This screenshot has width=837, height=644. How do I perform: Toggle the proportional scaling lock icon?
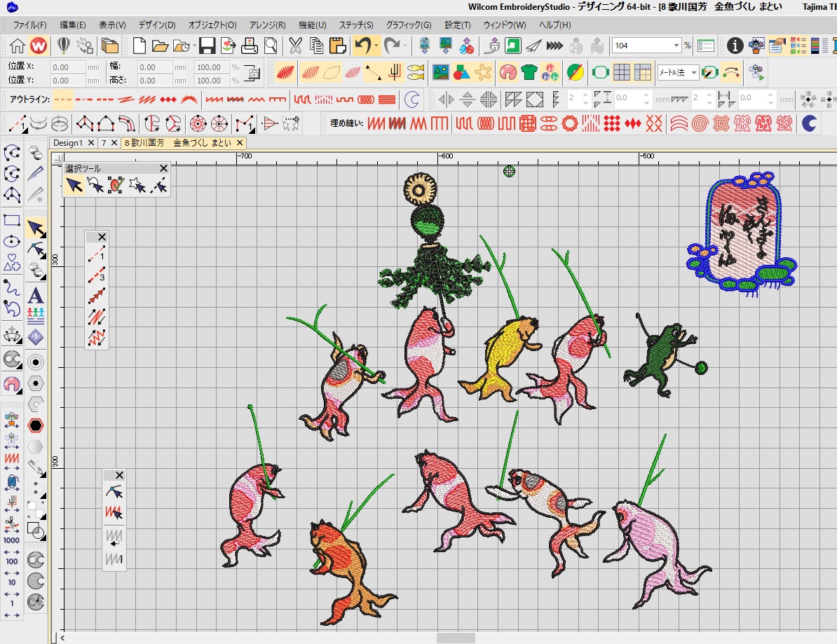pos(252,73)
